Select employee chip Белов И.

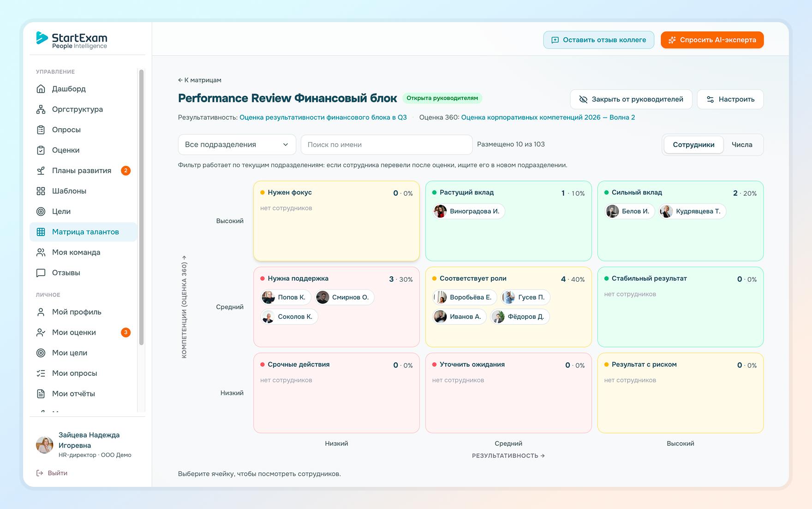(629, 212)
